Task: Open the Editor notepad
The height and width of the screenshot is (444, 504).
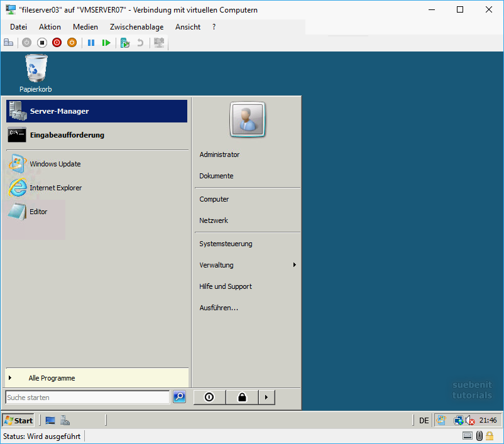Action: [x=97, y=212]
